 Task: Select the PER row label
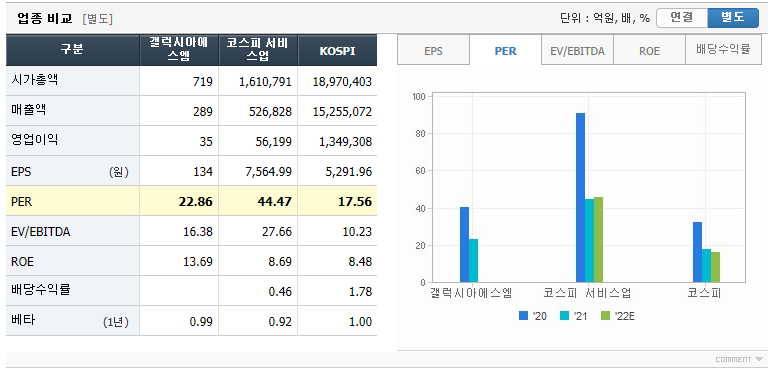coord(21,201)
